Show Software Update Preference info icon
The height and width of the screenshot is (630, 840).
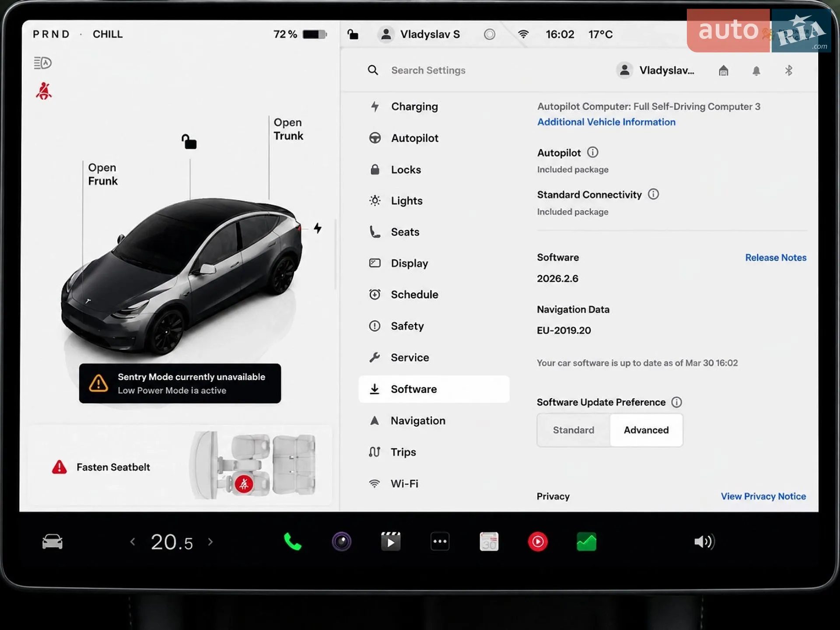click(676, 402)
